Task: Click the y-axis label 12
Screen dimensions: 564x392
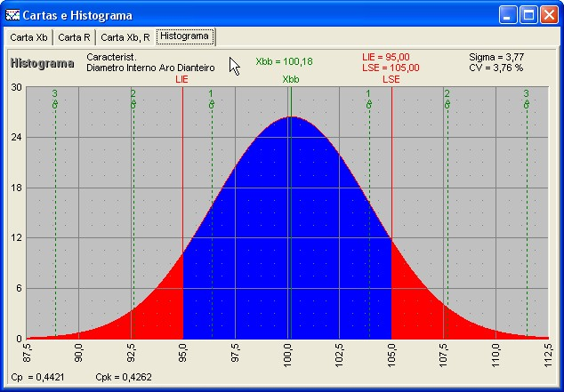Action: (17, 238)
